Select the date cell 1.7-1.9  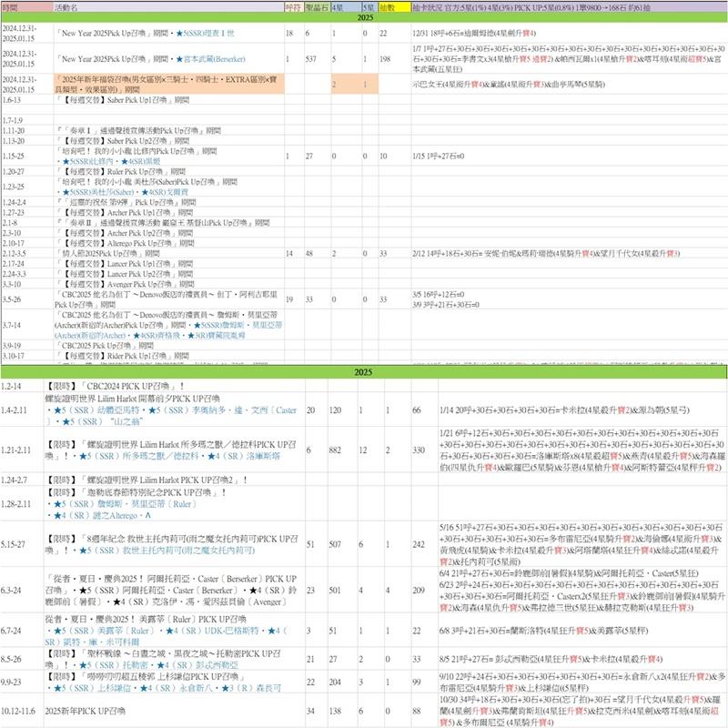point(27,120)
